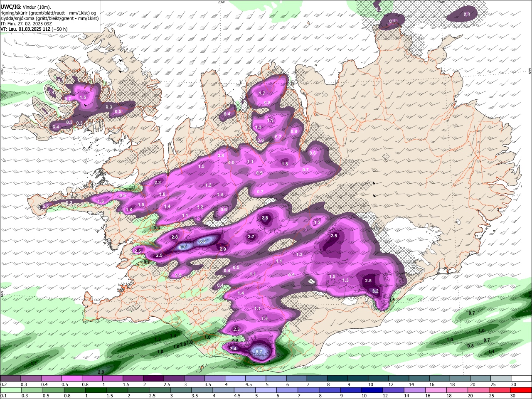This screenshot has width=532, height=399.
Task: Click the 0.1 label under the lower legend row
Action: (3, 396)
